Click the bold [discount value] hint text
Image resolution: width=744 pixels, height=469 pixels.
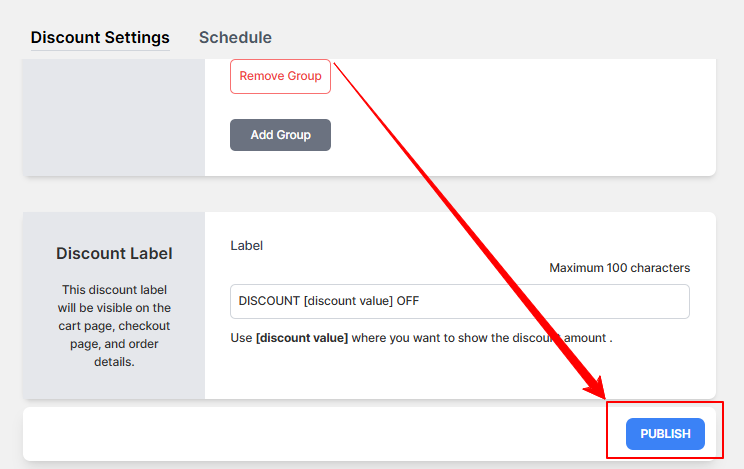click(x=302, y=338)
